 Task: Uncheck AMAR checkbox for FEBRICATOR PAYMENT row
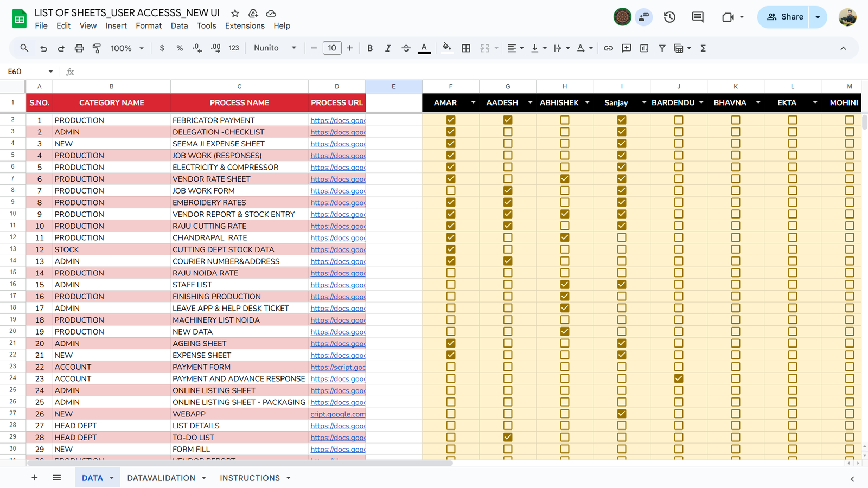[451, 120]
